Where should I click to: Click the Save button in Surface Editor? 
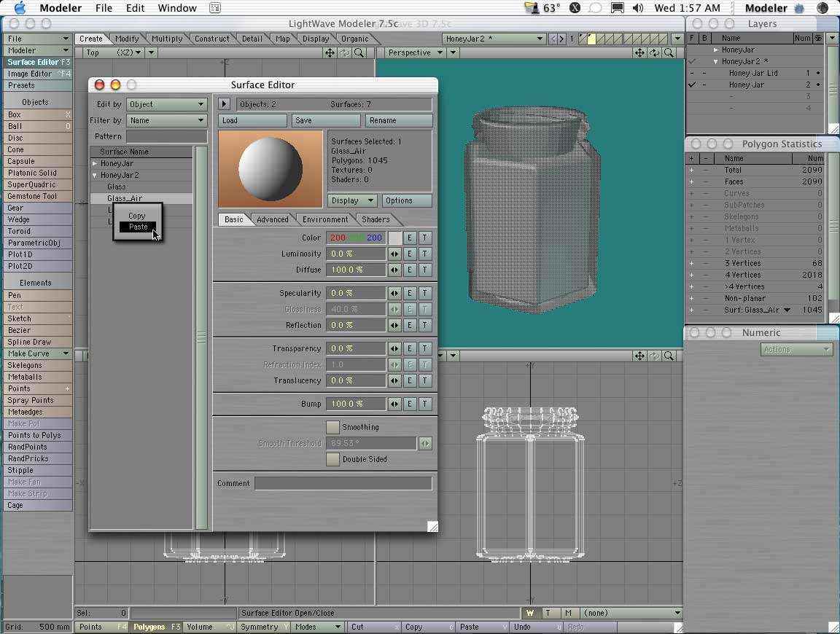coord(326,120)
